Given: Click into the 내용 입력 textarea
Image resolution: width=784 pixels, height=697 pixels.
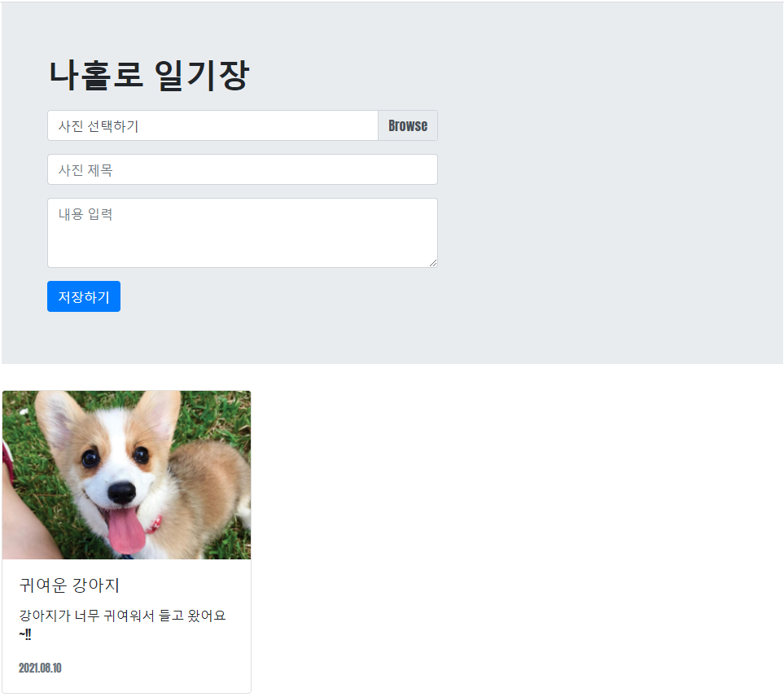Looking at the screenshot, I should click(x=243, y=233).
